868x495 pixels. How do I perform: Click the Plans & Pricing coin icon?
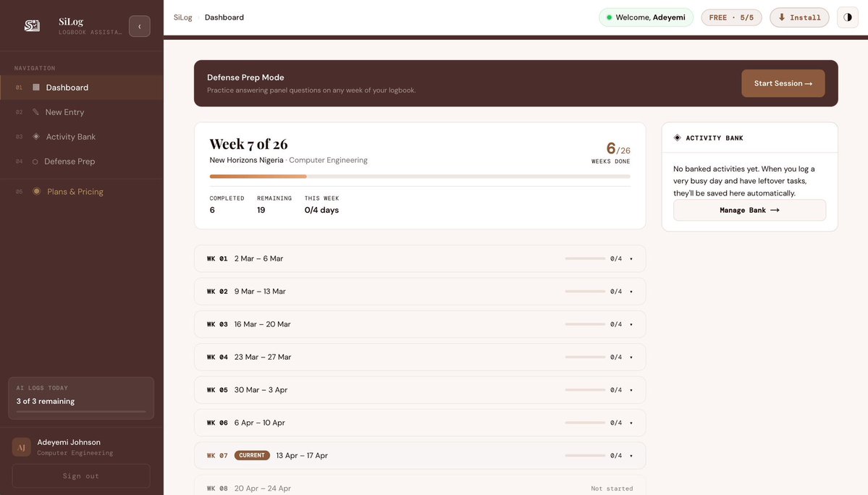36,191
